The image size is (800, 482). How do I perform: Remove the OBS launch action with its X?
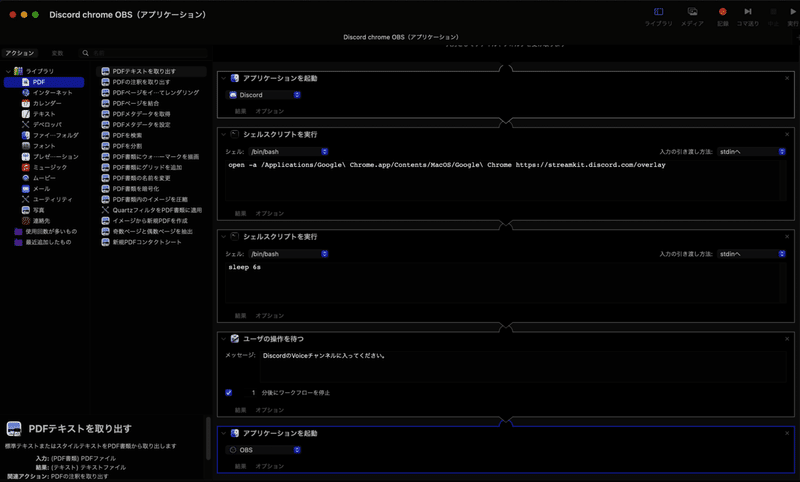click(x=787, y=434)
